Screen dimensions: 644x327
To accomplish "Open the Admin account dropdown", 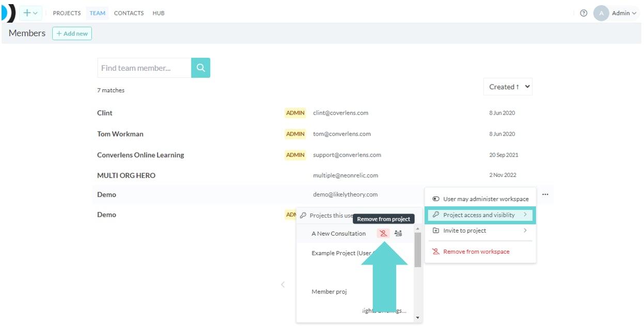I will [624, 13].
